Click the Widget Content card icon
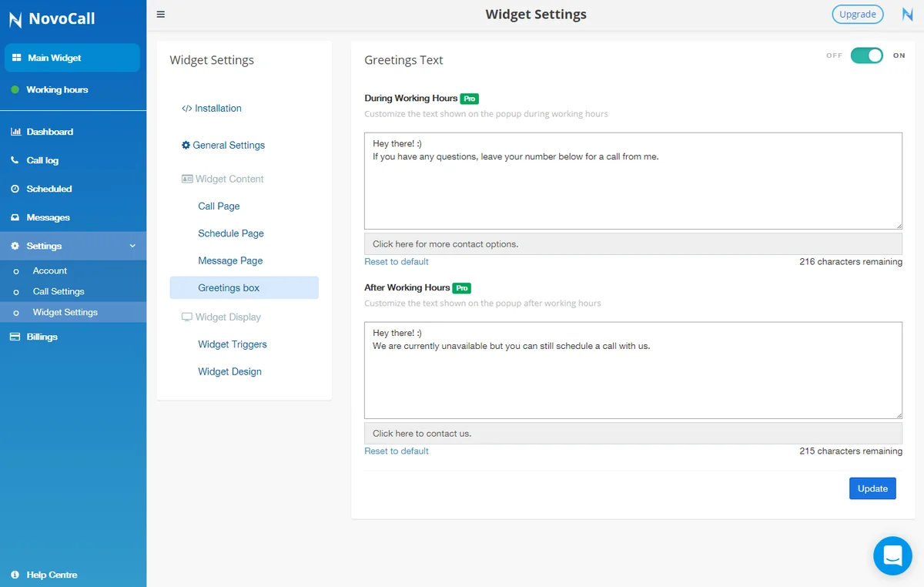This screenshot has height=587, width=924. [187, 179]
